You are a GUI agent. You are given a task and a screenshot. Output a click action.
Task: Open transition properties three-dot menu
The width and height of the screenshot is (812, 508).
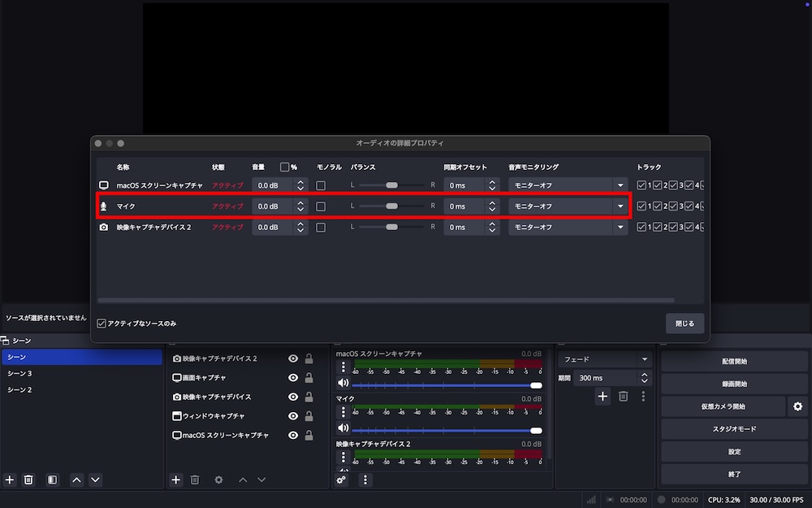[x=643, y=397]
